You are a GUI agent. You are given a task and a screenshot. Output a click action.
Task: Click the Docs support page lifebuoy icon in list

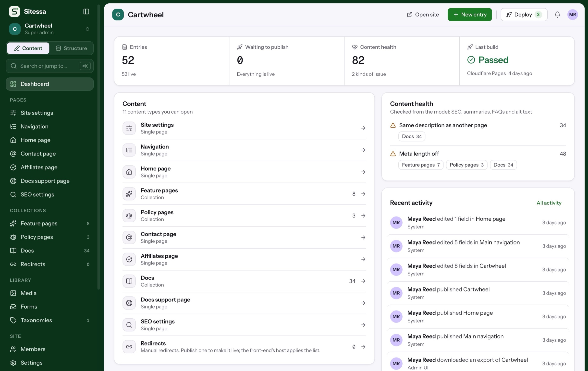pos(129,303)
